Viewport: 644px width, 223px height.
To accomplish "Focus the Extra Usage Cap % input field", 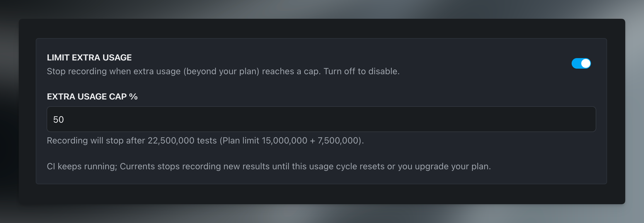I will pos(321,119).
